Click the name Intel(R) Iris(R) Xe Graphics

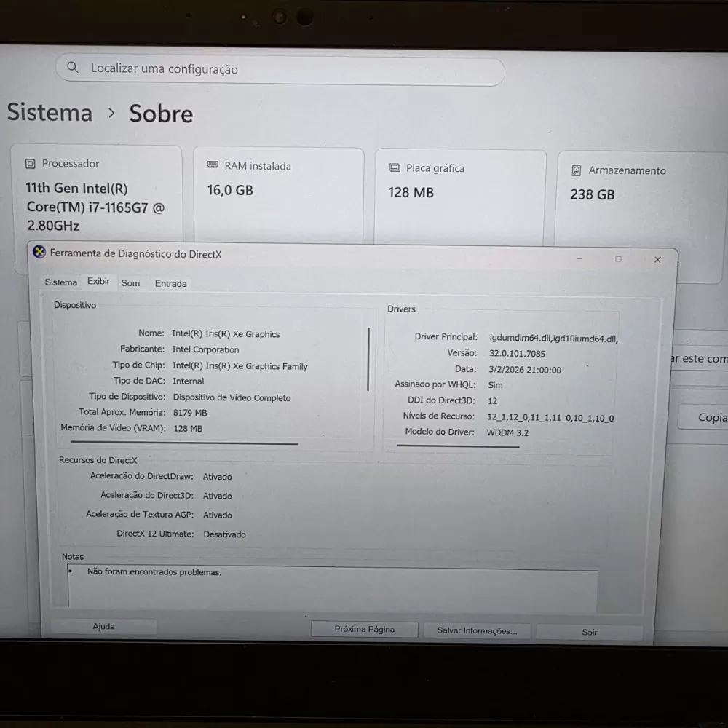(x=226, y=334)
